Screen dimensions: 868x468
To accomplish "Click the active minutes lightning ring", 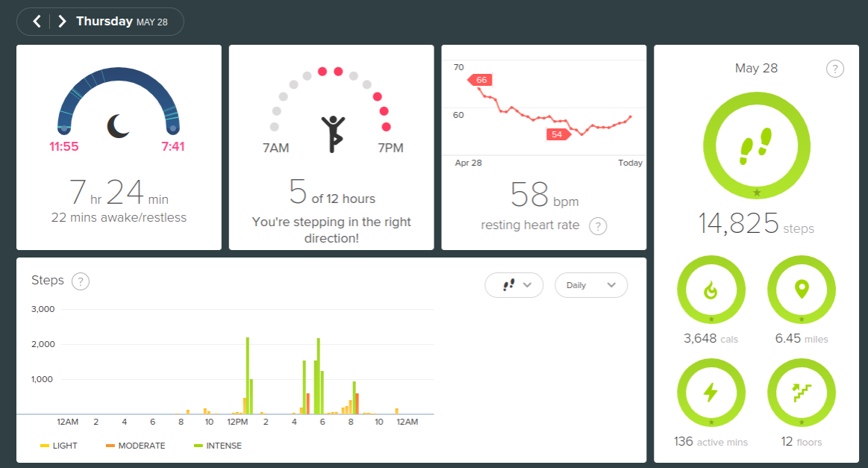I will (x=711, y=393).
